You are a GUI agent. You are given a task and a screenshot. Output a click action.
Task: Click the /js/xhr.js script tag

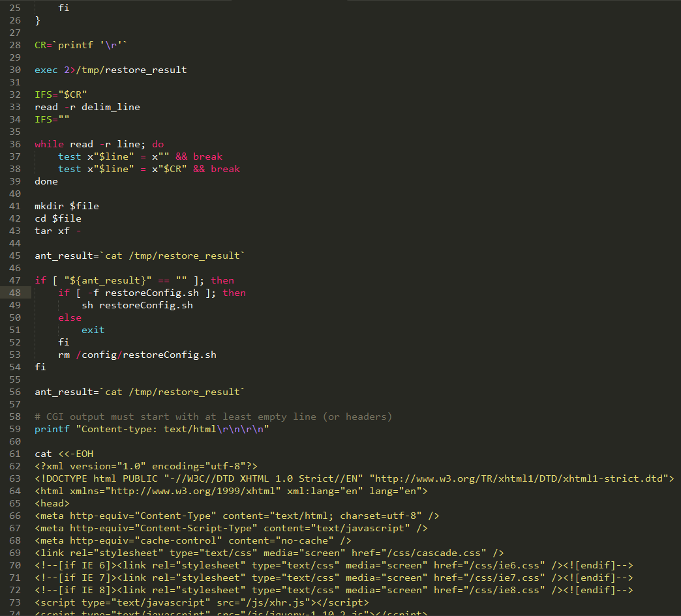[x=202, y=602]
